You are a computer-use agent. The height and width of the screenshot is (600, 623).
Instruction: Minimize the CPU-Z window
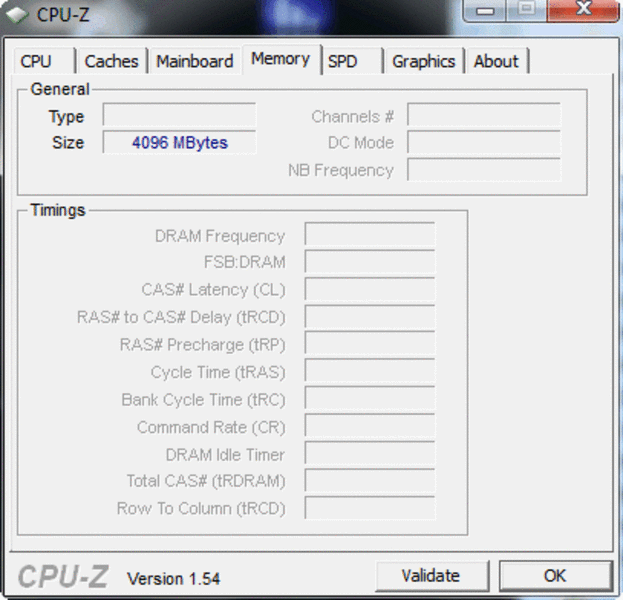click(484, 10)
